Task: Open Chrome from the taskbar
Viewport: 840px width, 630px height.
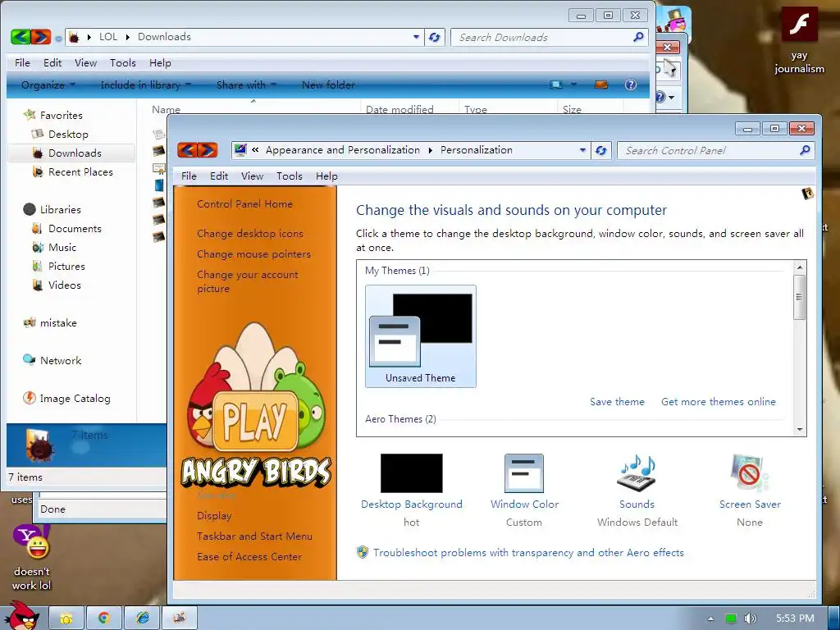Action: (x=104, y=619)
